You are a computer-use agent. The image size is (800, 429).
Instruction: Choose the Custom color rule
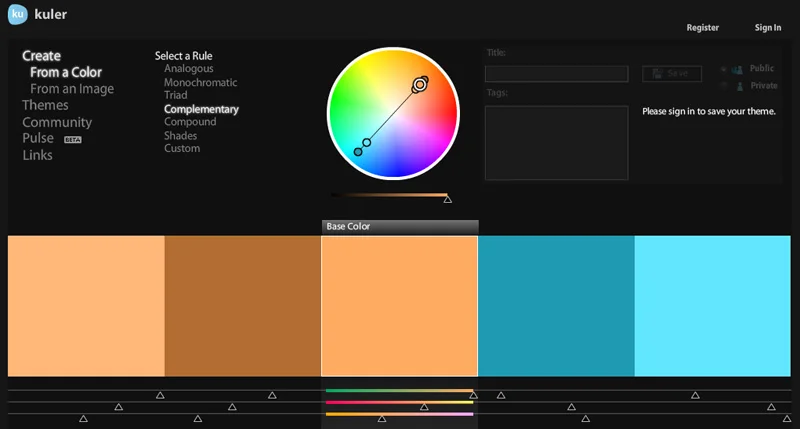coord(182,148)
